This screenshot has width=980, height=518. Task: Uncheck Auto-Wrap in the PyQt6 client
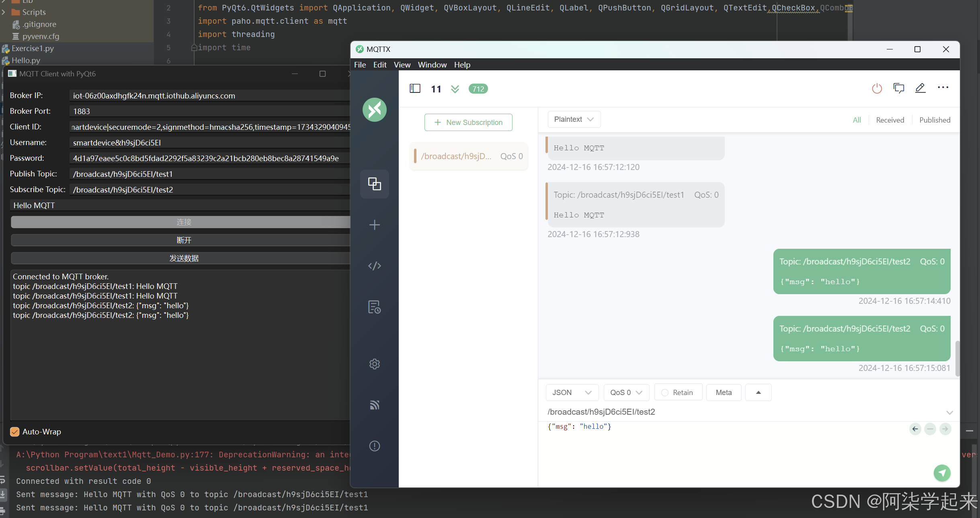(14, 432)
